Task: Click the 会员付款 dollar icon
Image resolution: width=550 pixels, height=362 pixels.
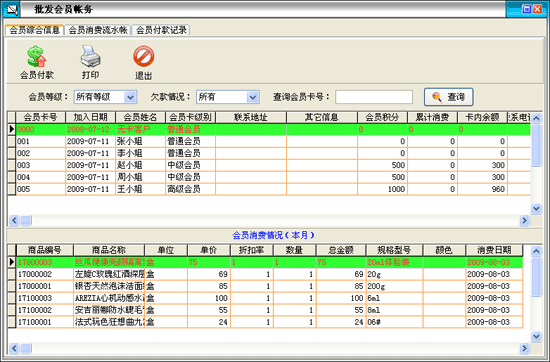Action: [37, 56]
